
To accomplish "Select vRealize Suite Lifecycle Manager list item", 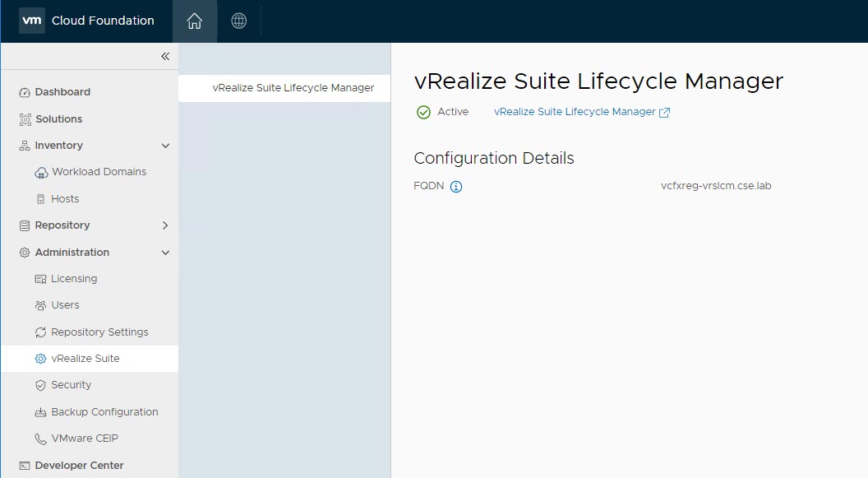I will (293, 88).
